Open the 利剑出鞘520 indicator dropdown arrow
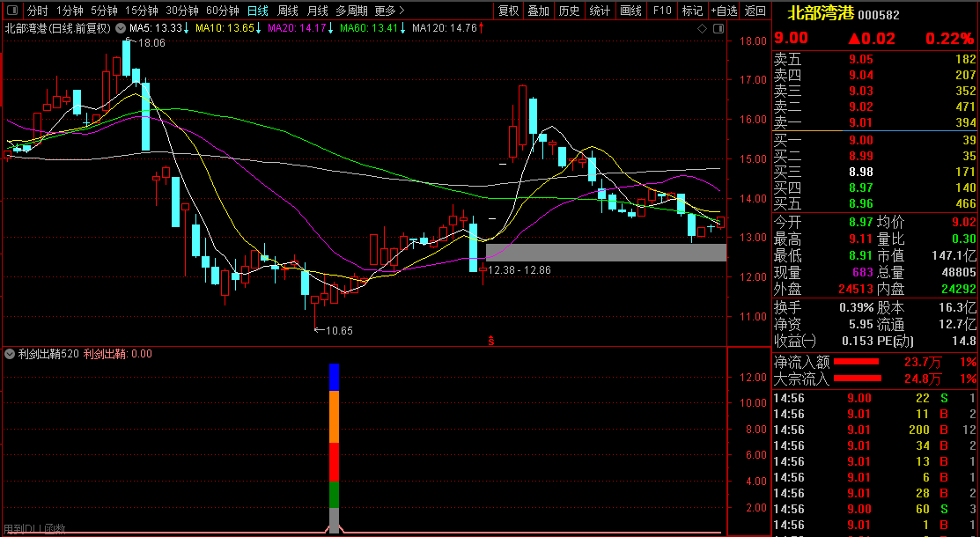The height and width of the screenshot is (537, 980). [10, 354]
